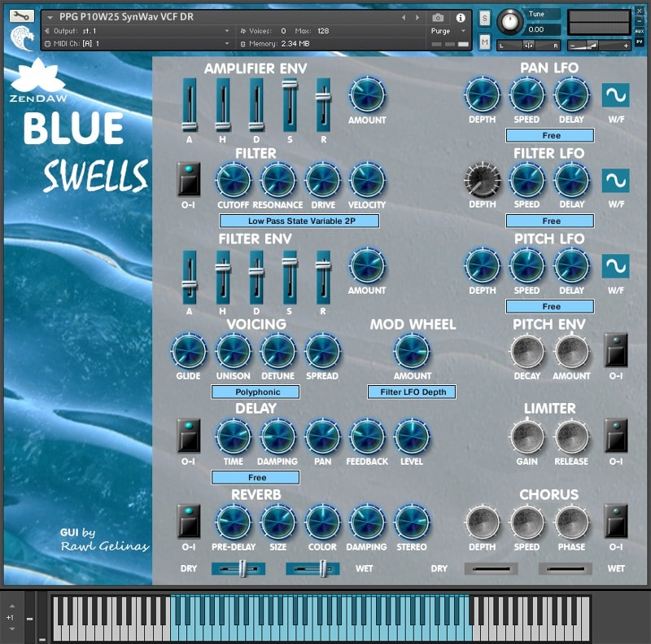Viewport: 651px width, 644px height.
Task: Toggle the Filter O-I switch
Action: [x=189, y=179]
